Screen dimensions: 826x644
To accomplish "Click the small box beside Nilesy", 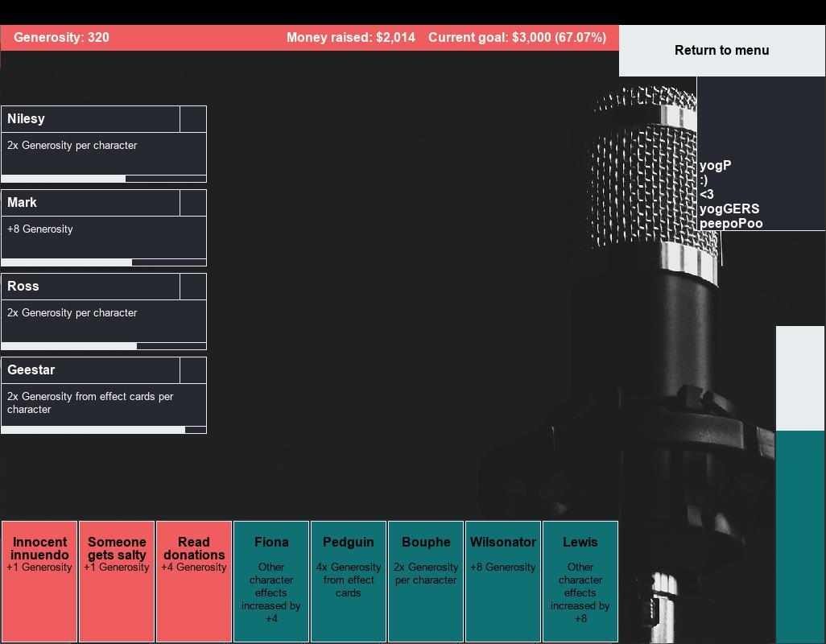I will click(x=193, y=119).
